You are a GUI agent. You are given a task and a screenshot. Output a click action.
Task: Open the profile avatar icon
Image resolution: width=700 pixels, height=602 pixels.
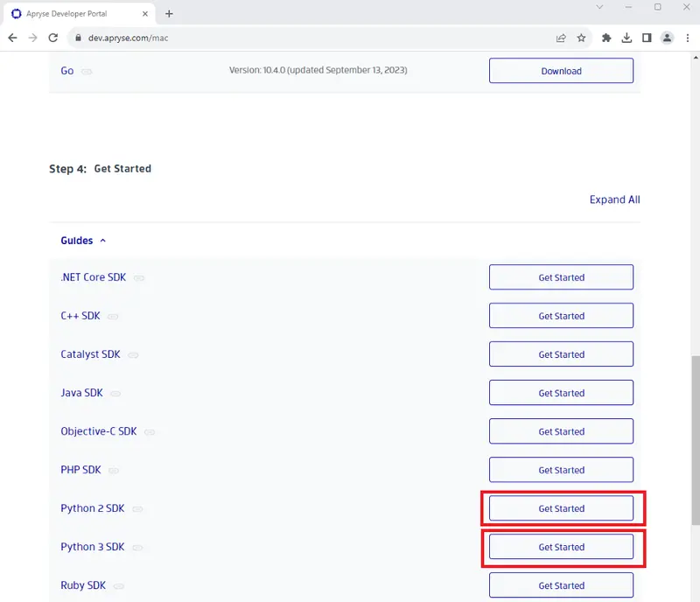tap(667, 38)
